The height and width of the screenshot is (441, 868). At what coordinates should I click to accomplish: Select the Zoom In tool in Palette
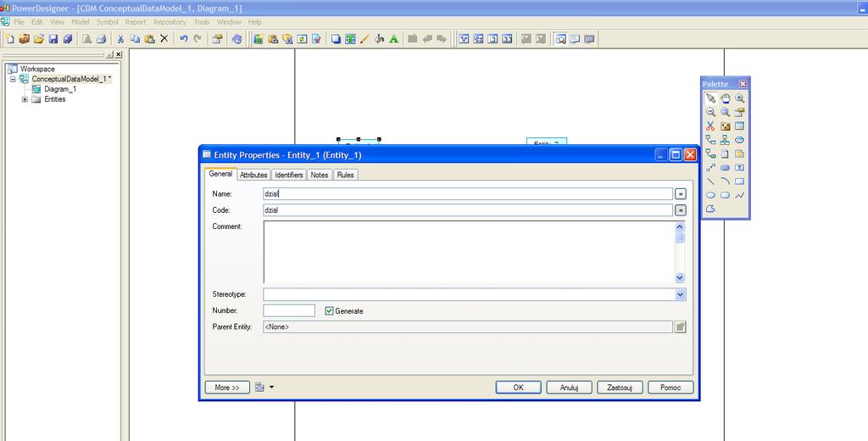pyautogui.click(x=739, y=98)
